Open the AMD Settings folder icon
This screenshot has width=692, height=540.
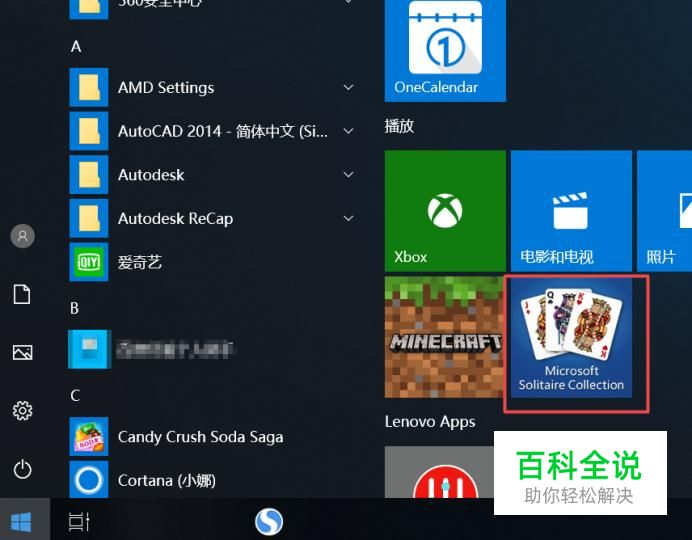[x=89, y=87]
